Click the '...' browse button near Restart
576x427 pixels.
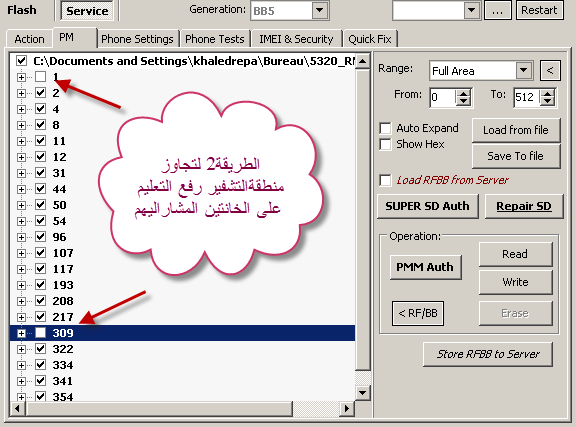point(497,10)
